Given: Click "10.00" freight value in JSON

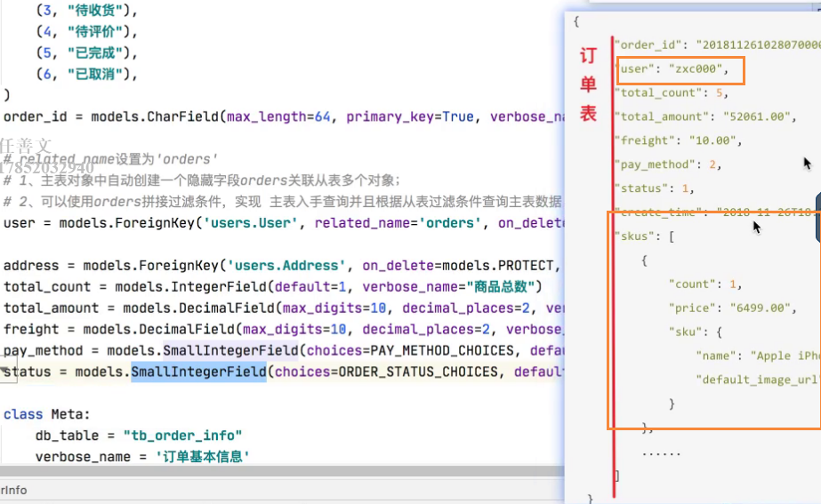Looking at the screenshot, I should pos(712,140).
